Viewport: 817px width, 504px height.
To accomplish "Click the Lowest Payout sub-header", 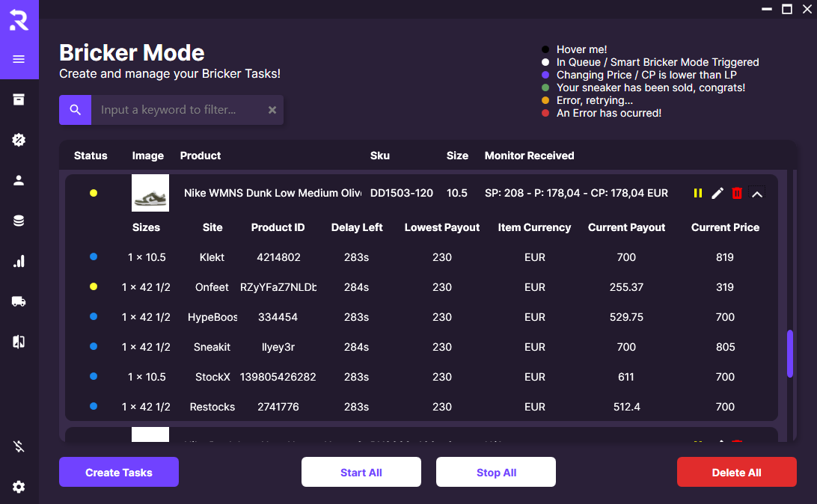I will [442, 227].
